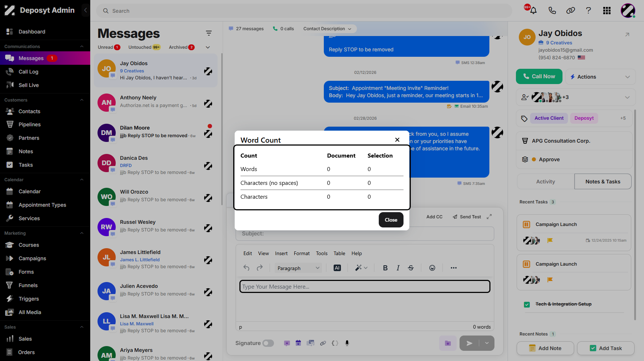Open Contact Description dropdown

pos(327,29)
